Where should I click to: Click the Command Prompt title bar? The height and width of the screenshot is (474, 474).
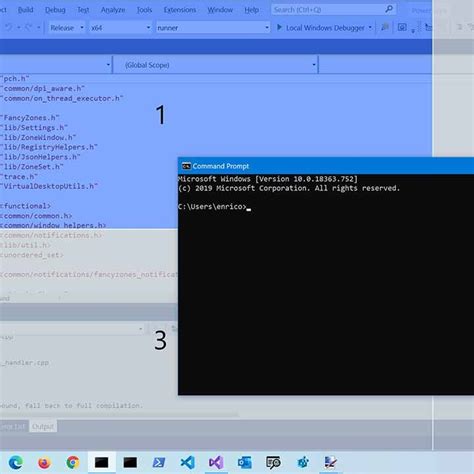(x=326, y=166)
